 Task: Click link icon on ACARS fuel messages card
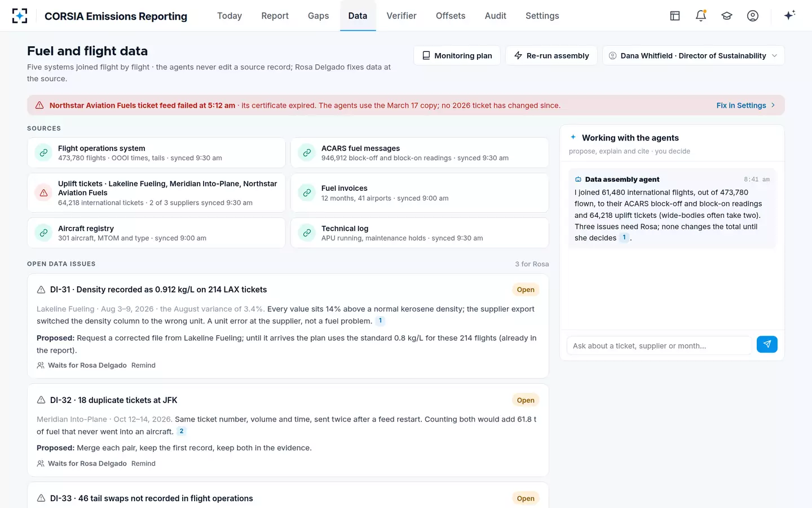307,153
